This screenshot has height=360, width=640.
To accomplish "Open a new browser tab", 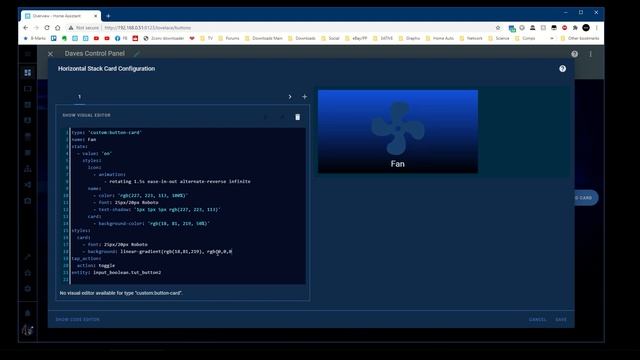I will coord(108,16).
